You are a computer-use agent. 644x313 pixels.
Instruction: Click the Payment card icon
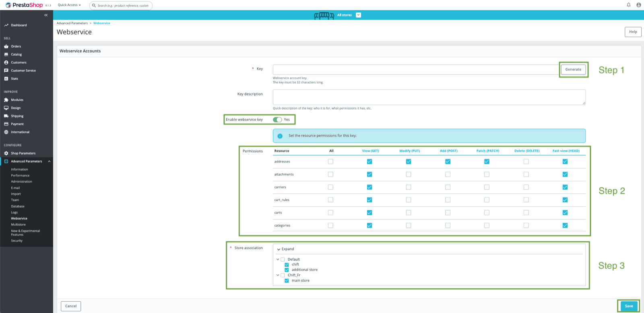pos(6,124)
